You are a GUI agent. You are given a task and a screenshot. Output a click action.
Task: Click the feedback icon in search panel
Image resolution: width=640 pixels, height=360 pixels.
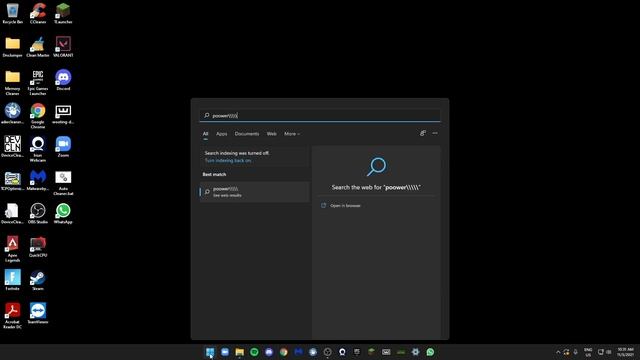(422, 133)
